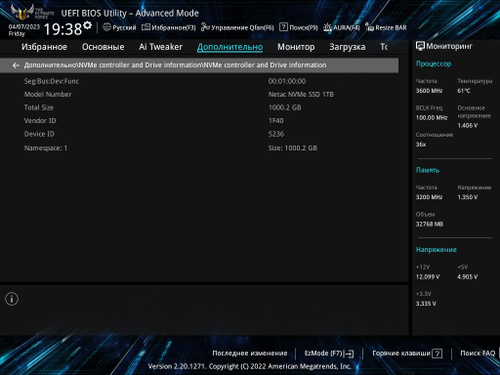500x375 pixels.
Task: Click the Resize BAR icon
Action: (x=369, y=27)
